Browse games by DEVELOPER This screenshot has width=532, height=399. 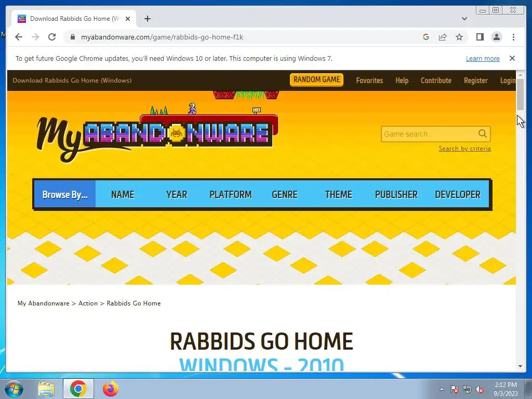pos(457,194)
